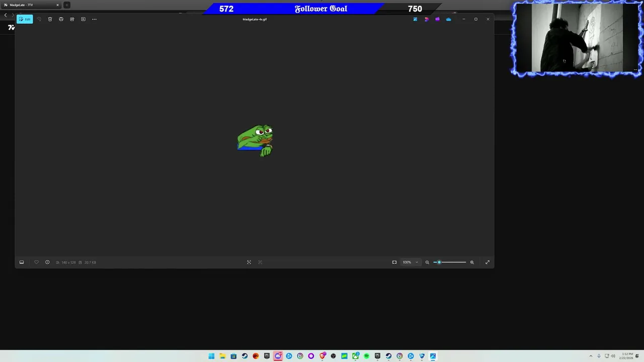Open a new browser tab with plus button
This screenshot has height=362, width=644.
coord(66,5)
